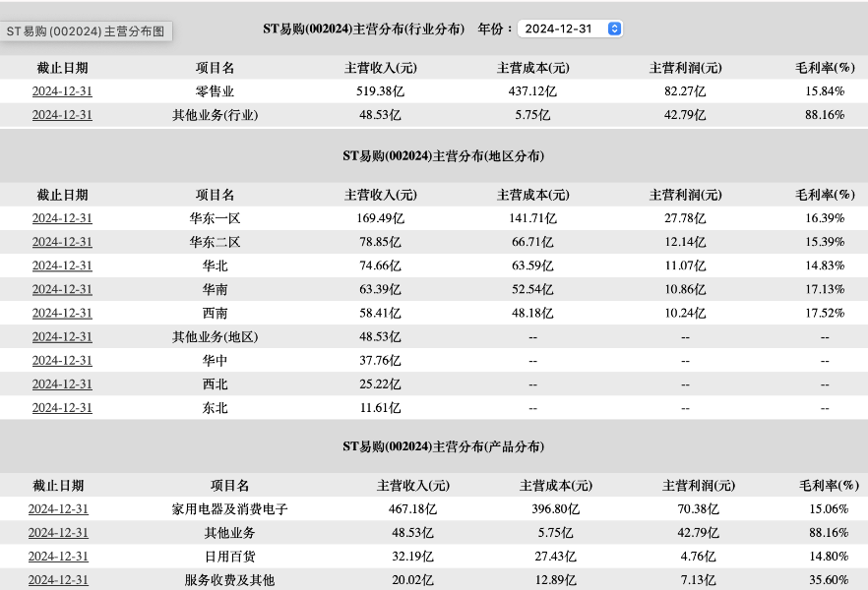Select the 华东一区 region name
Viewport: 868px width, 590px height.
pos(215,218)
